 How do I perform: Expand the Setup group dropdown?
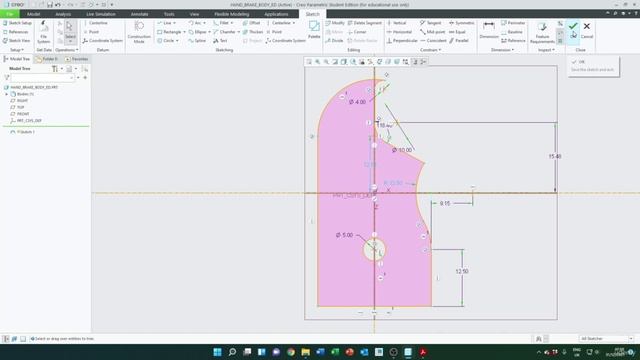(x=17, y=50)
